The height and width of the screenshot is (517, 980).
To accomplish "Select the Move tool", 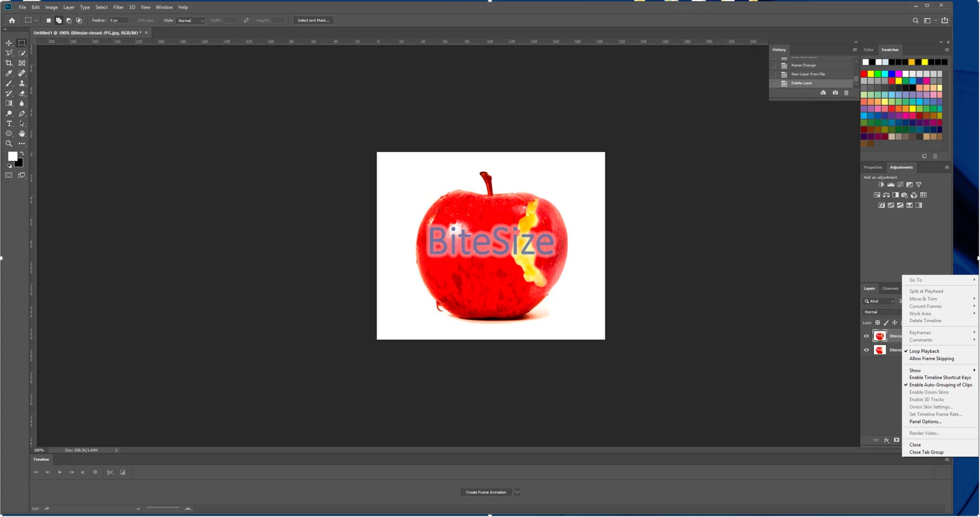I will click(x=9, y=43).
